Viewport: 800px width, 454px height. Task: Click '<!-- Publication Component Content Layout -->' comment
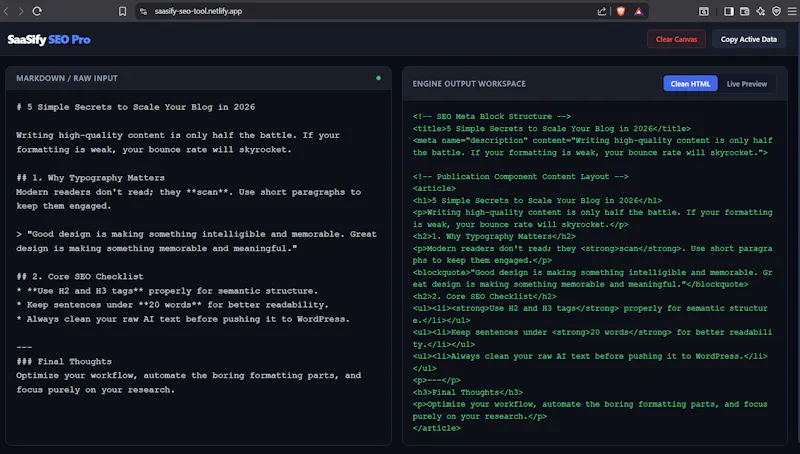[x=520, y=176]
